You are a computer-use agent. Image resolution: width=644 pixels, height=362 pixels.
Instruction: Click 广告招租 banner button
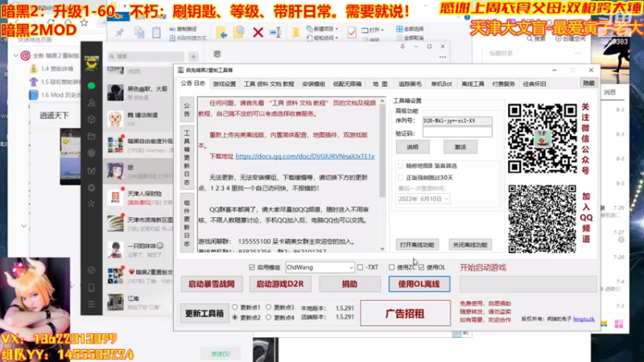pos(406,314)
